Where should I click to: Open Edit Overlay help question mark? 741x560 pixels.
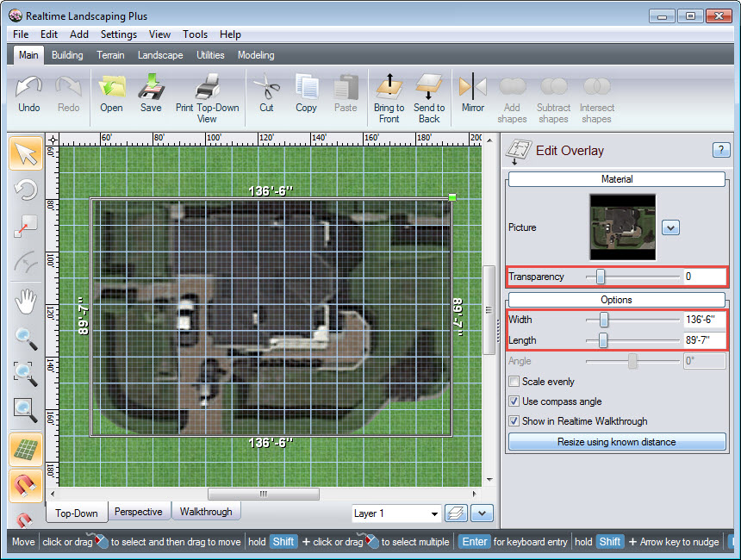pyautogui.click(x=720, y=150)
